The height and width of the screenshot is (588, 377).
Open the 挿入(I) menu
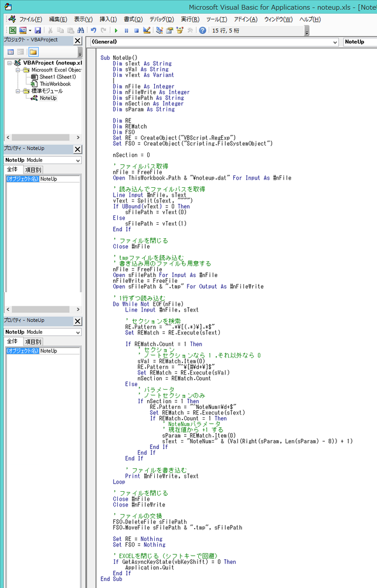pyautogui.click(x=108, y=19)
